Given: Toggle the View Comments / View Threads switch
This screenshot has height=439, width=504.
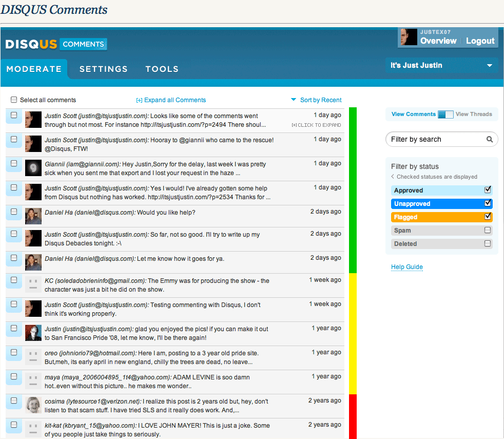Looking at the screenshot, I should point(445,114).
